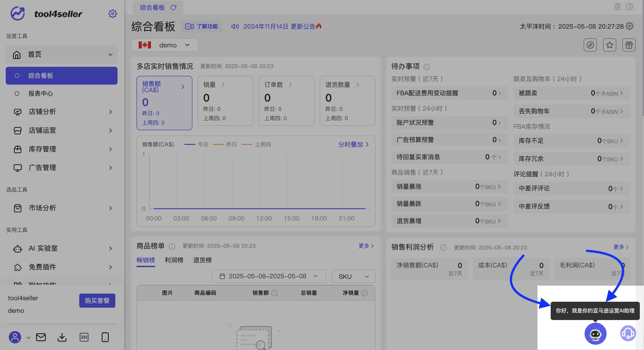This screenshot has height=350, width=644.
Task: Open the date range picker 2025-05-08
Action: click(269, 276)
